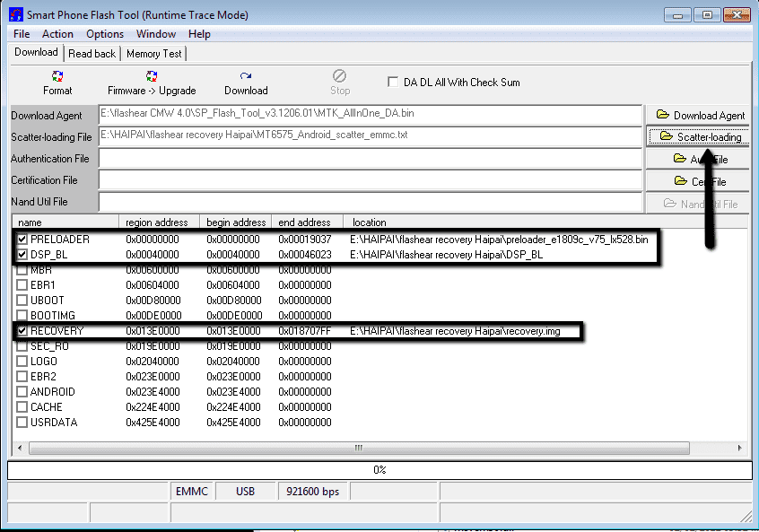Click the 921600 bps status entry

click(x=313, y=492)
